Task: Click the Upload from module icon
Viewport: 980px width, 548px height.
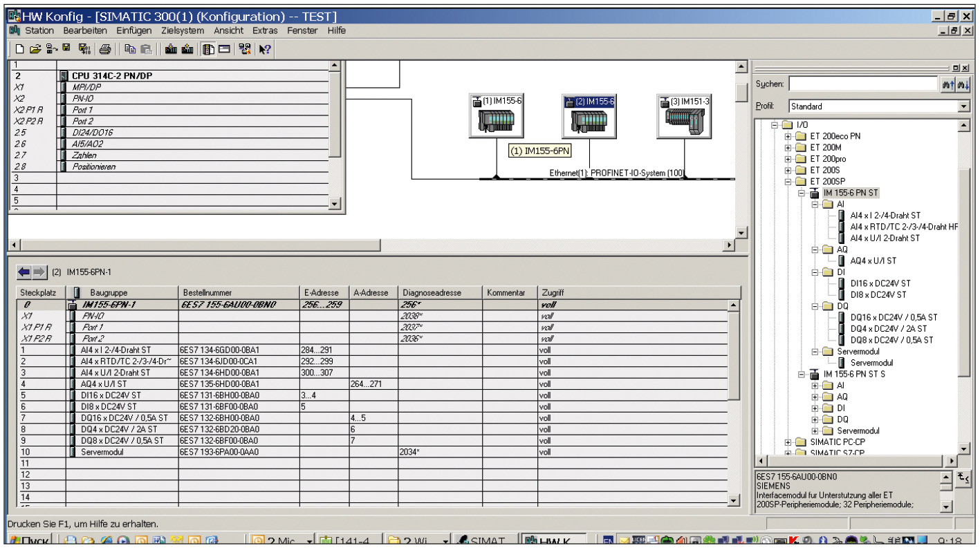Action: pyautogui.click(x=187, y=48)
